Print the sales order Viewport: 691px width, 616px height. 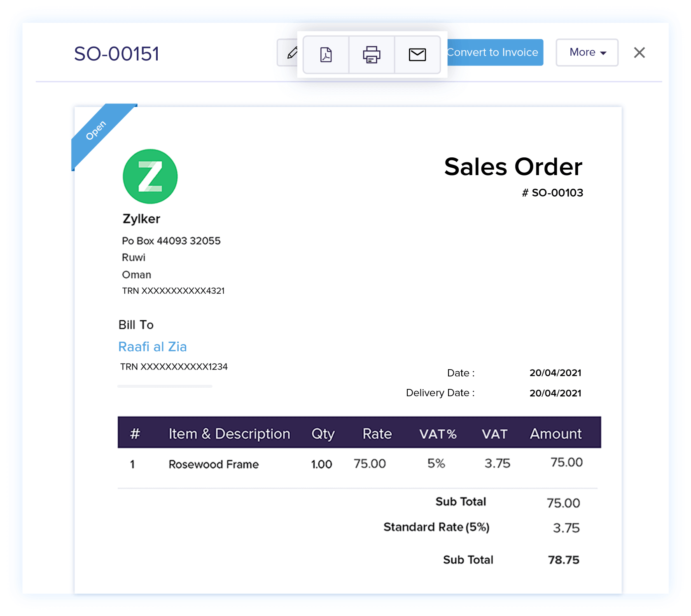point(371,54)
